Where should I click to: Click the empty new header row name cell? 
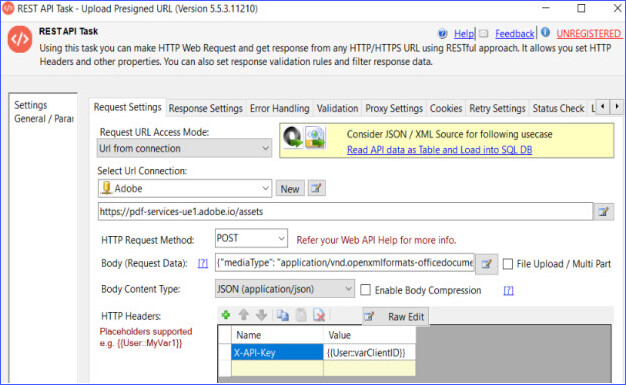coord(277,368)
